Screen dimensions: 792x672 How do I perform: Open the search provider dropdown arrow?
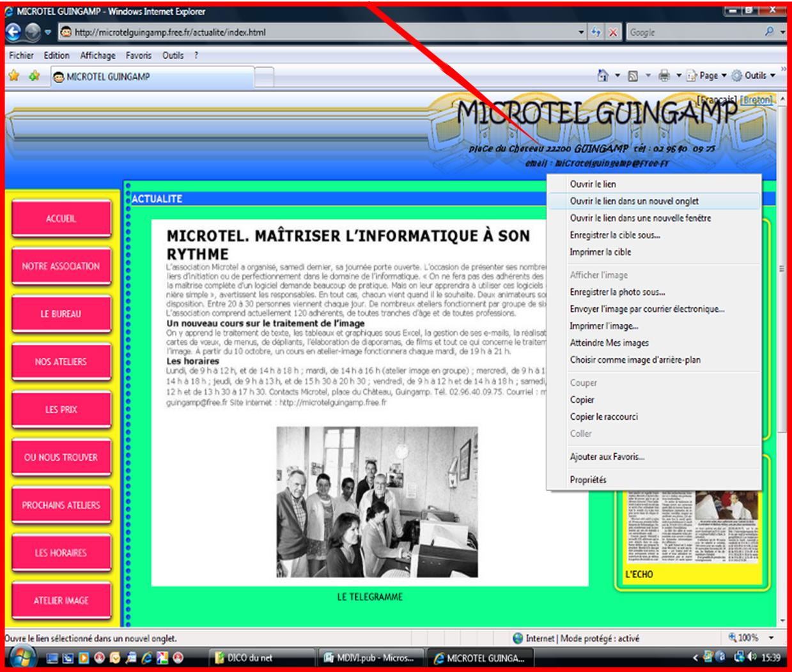click(783, 31)
